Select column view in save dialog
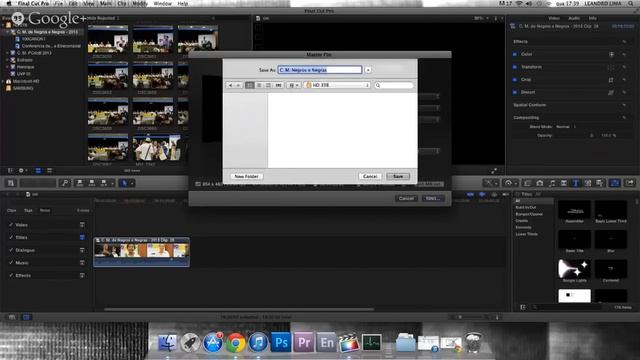Screen dimensions: 640x360 click(268, 85)
